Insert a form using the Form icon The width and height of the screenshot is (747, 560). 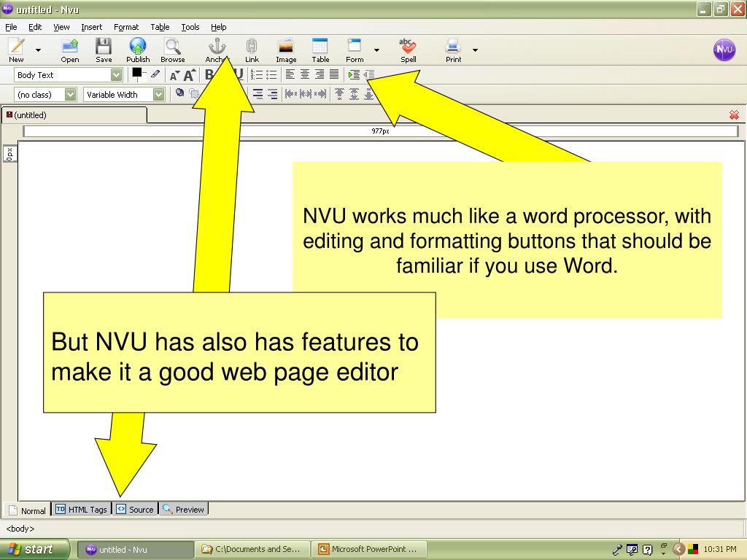(355, 50)
